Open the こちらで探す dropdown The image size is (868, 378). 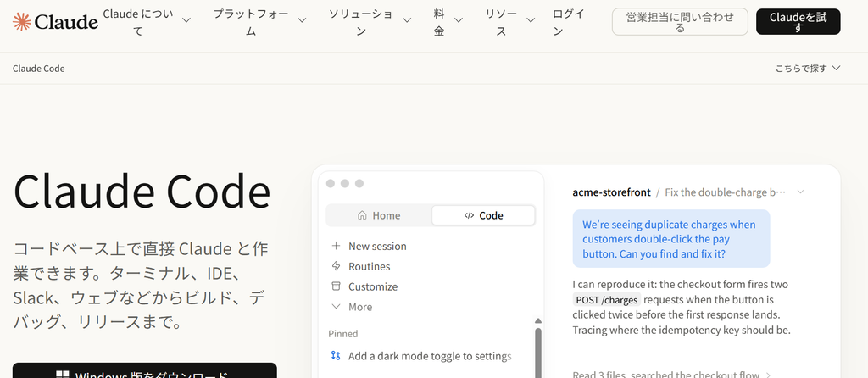click(808, 68)
